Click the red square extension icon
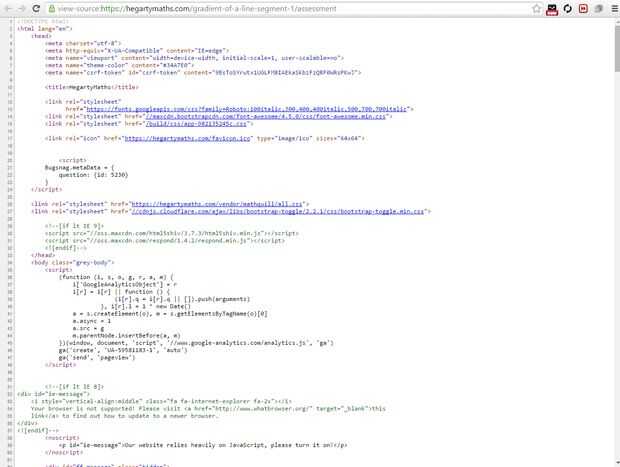This screenshot has width=620, height=467. coord(583,8)
